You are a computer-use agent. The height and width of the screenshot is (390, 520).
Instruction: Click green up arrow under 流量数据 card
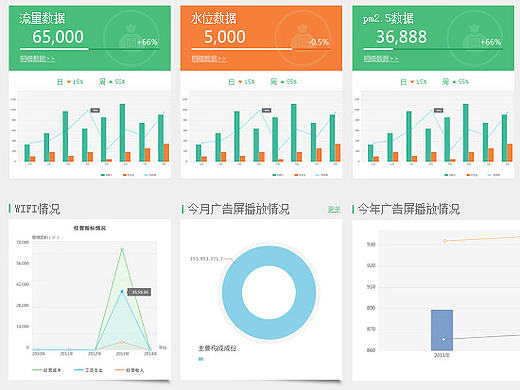tap(111, 82)
